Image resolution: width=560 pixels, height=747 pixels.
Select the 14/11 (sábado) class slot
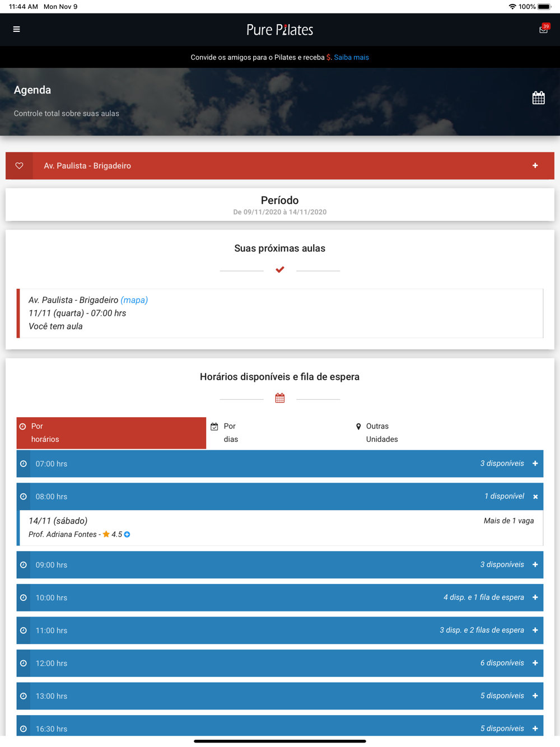click(280, 527)
